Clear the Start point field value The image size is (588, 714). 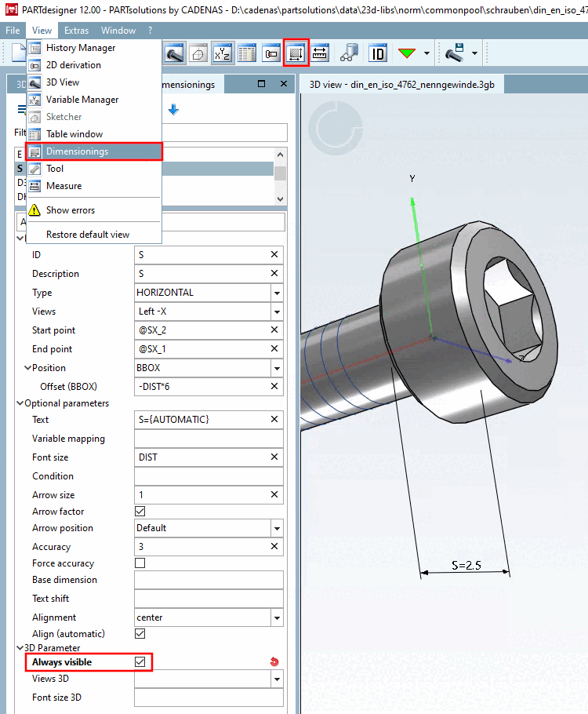pyautogui.click(x=274, y=330)
